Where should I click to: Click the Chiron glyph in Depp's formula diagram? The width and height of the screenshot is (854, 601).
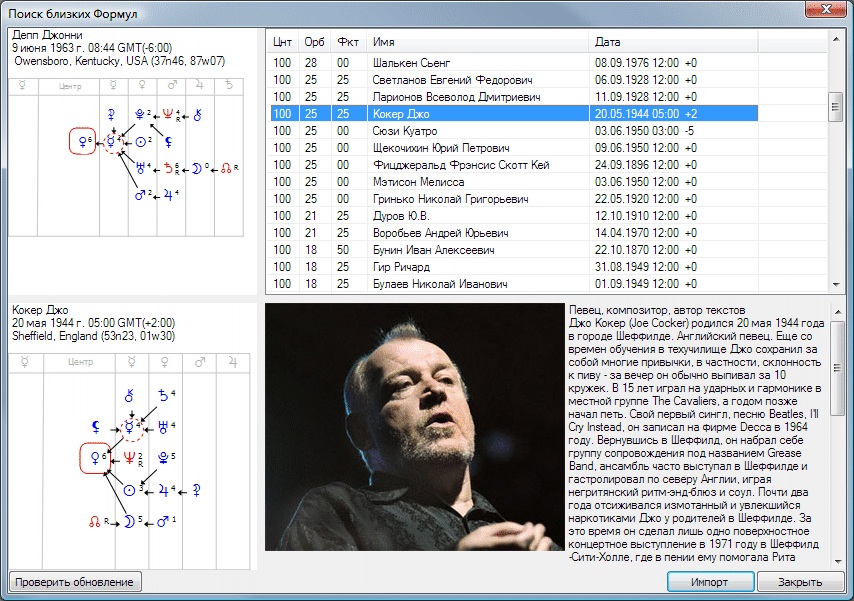[x=198, y=114]
